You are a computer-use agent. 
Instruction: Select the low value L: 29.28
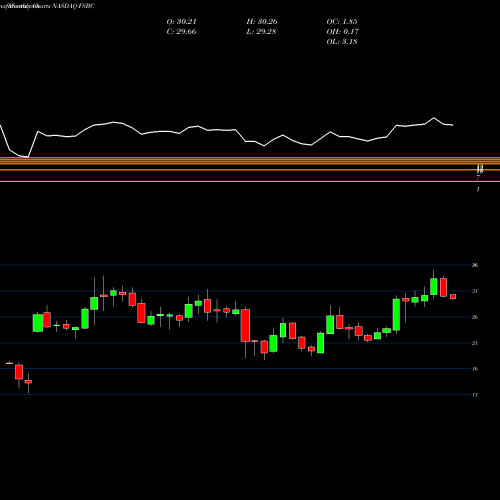[261, 32]
